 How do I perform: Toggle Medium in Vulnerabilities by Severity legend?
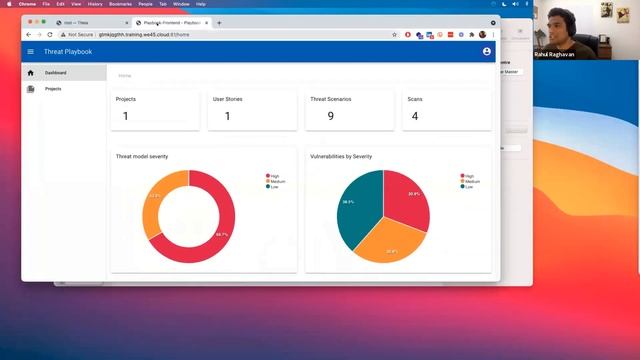coord(470,181)
